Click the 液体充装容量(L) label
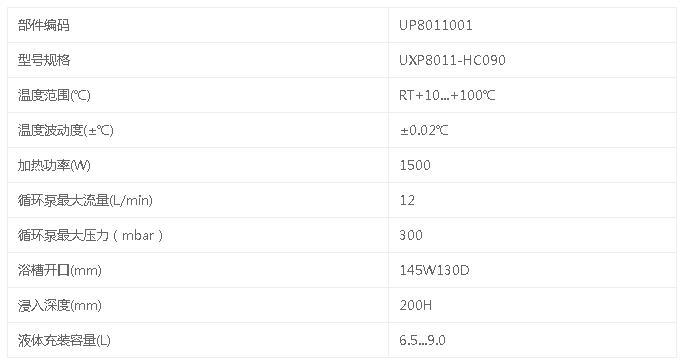Image resolution: width=683 pixels, height=363 pixels. tap(64, 340)
